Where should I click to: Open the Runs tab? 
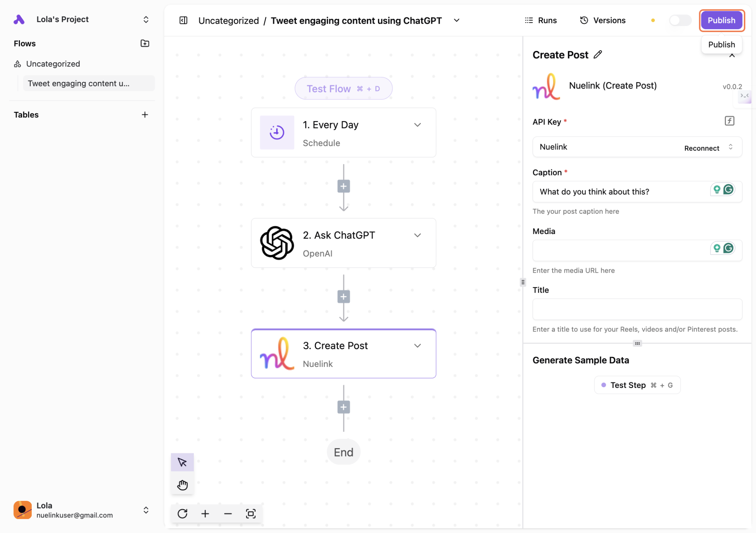541,20
